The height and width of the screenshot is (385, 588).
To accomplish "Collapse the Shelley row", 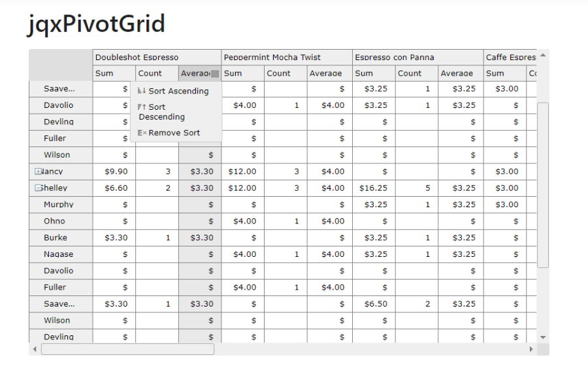I will coord(38,188).
